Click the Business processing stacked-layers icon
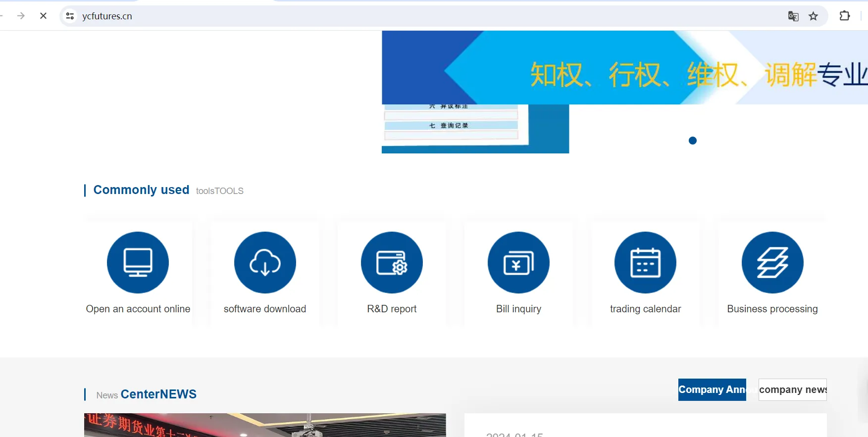The height and width of the screenshot is (437, 868). pos(772,262)
